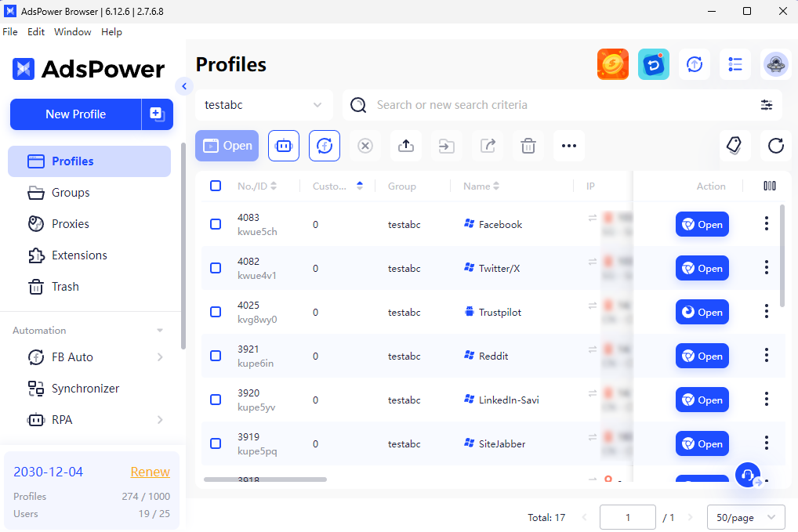This screenshot has height=532, width=798.
Task: Click the floating support headset icon
Action: coord(748,475)
